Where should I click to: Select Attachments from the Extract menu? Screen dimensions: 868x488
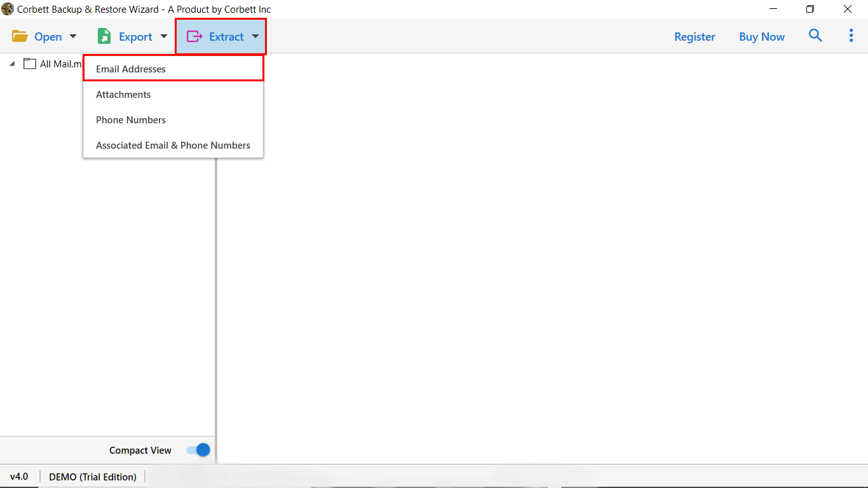pos(123,94)
